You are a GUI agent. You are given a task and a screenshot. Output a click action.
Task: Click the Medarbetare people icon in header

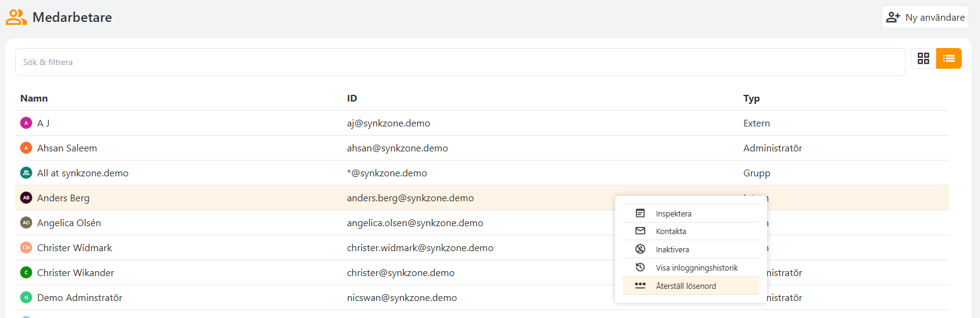pyautogui.click(x=16, y=17)
